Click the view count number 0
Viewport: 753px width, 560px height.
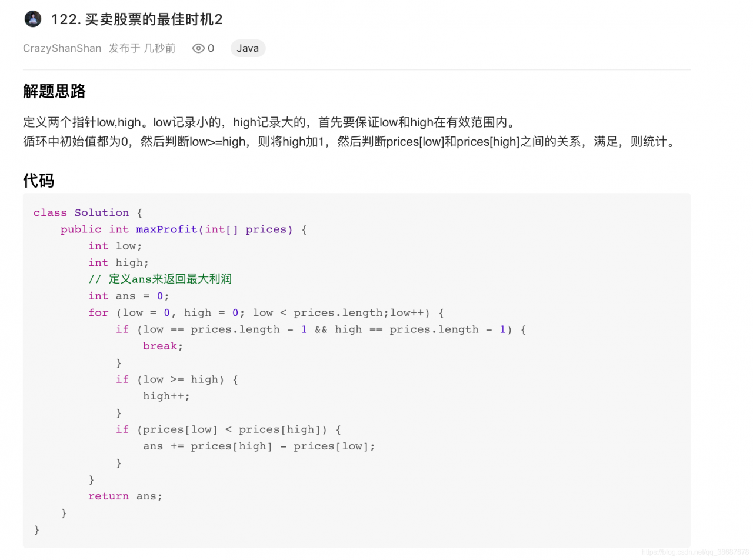tap(211, 48)
